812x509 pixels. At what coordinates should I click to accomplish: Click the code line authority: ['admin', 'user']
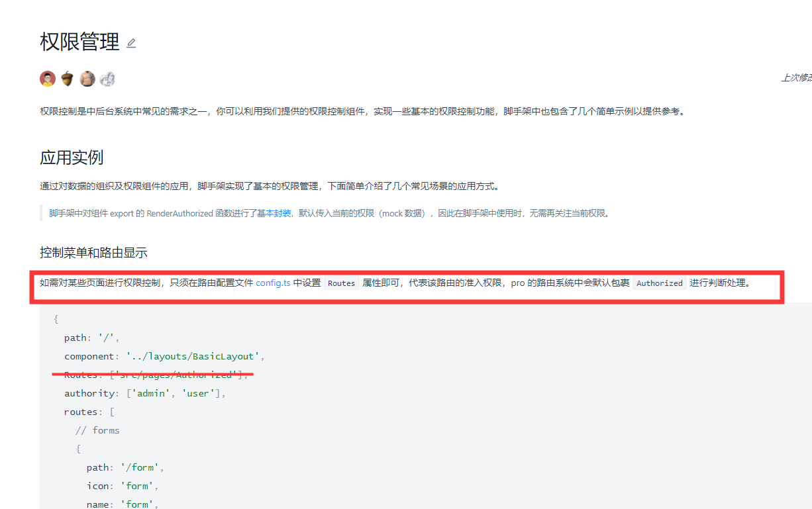145,393
